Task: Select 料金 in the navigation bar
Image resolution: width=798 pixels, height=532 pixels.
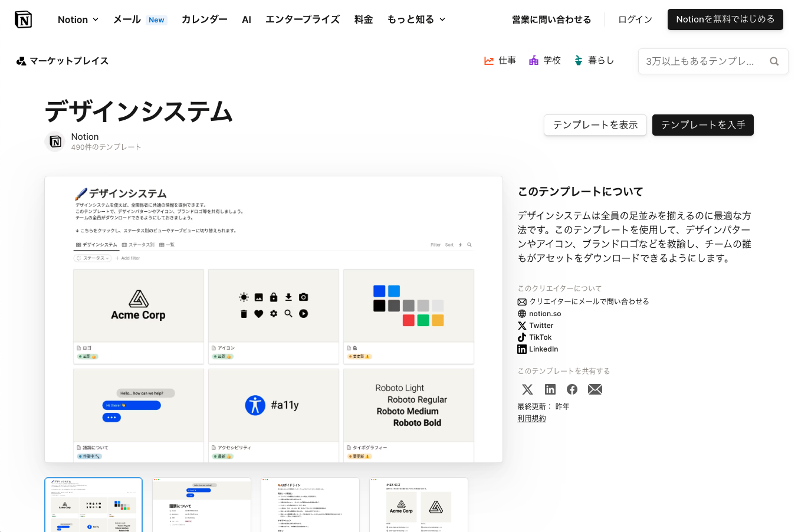Action: [x=363, y=19]
